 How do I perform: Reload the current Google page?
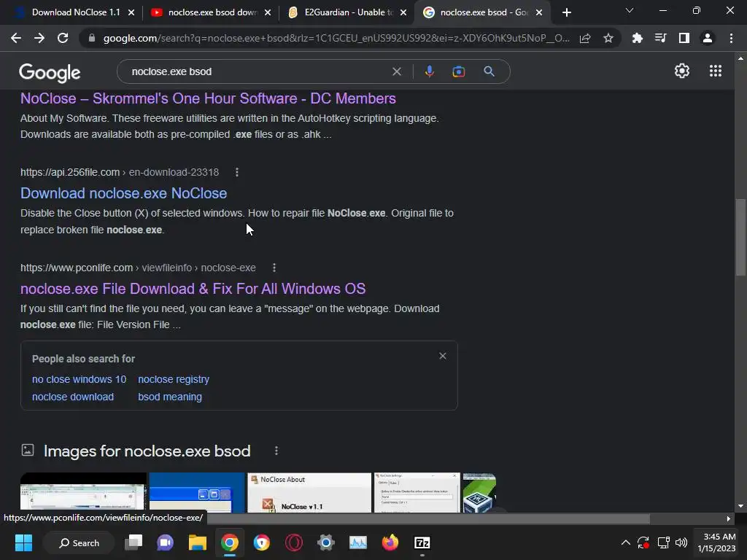click(63, 38)
